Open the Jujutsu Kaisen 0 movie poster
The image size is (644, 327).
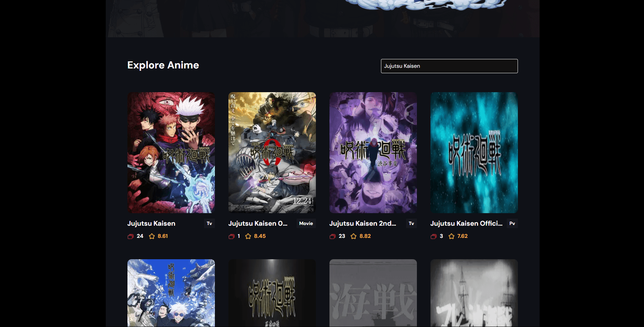coord(272,152)
